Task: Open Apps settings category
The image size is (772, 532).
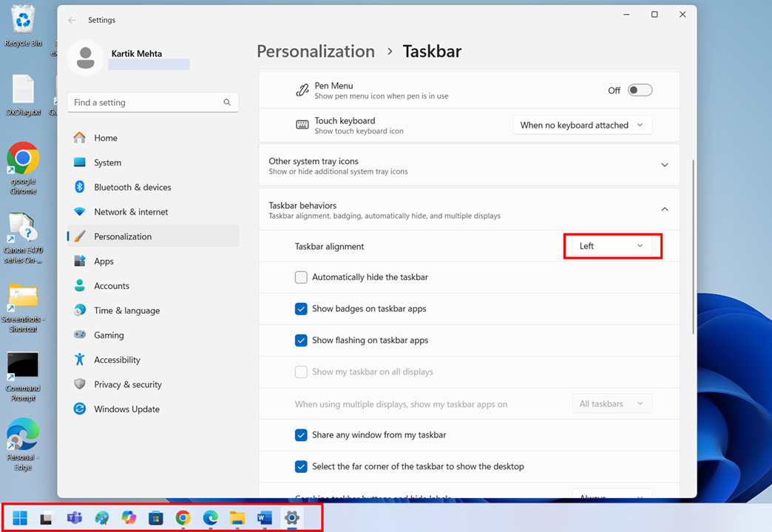Action: (152, 261)
